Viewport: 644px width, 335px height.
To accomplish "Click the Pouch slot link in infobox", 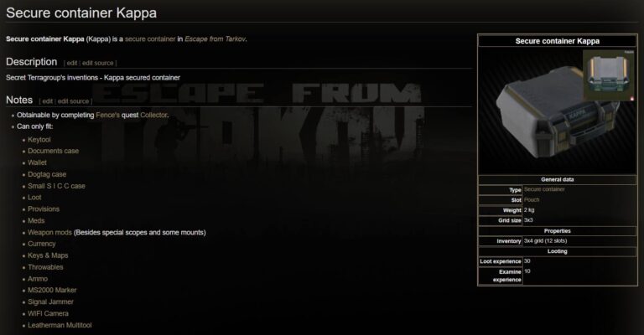I will [532, 199].
